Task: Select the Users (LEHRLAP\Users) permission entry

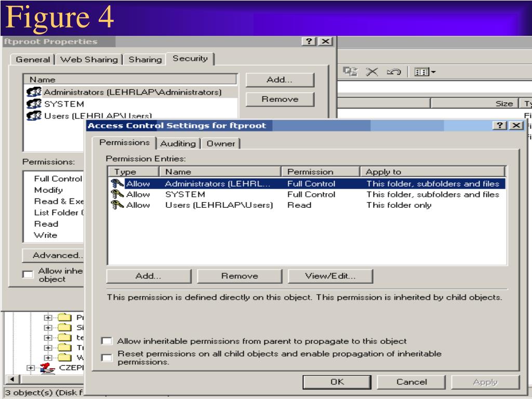Action: point(307,205)
